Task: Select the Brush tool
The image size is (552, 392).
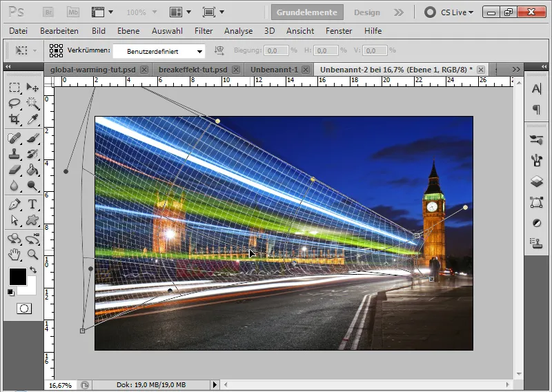Action: point(32,138)
